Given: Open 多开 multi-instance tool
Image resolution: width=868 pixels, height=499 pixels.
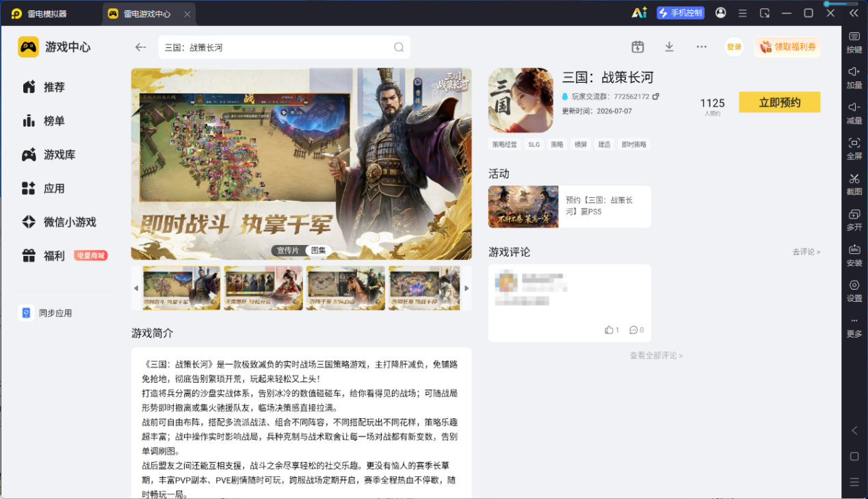Looking at the screenshot, I should 854,220.
